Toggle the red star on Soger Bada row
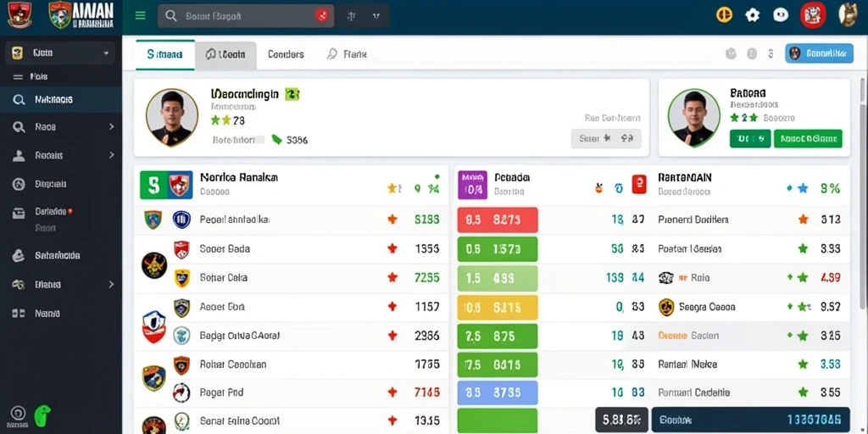This screenshot has width=868, height=434. [392, 248]
